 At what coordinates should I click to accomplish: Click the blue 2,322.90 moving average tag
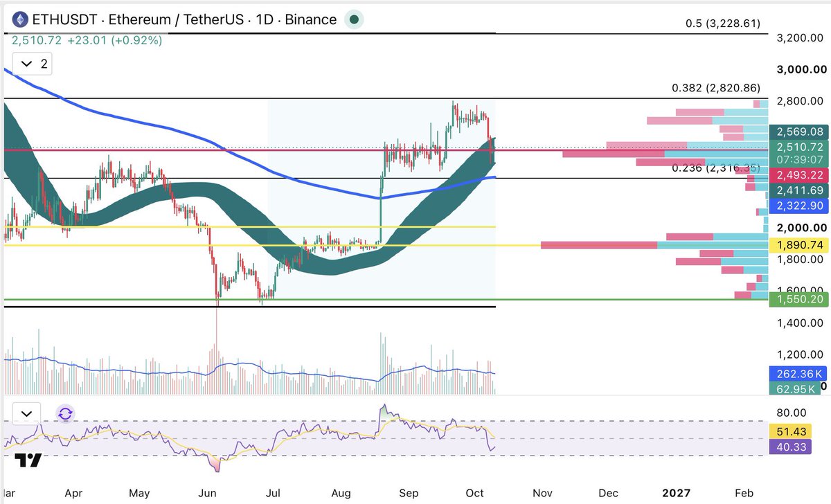point(798,206)
